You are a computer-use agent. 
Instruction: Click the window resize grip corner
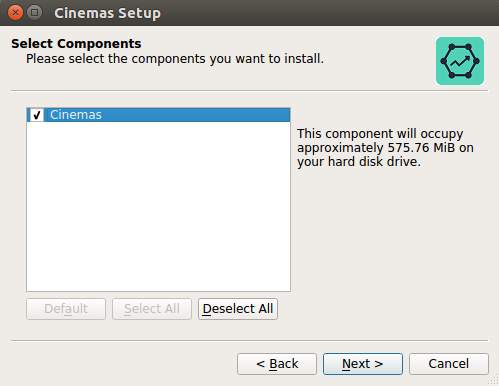[x=493, y=380]
